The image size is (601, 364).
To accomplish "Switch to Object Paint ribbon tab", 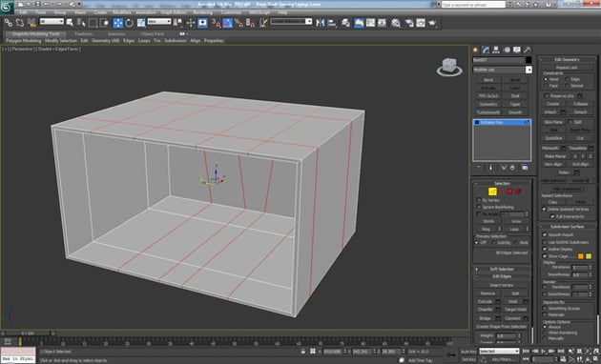I will pos(153,33).
